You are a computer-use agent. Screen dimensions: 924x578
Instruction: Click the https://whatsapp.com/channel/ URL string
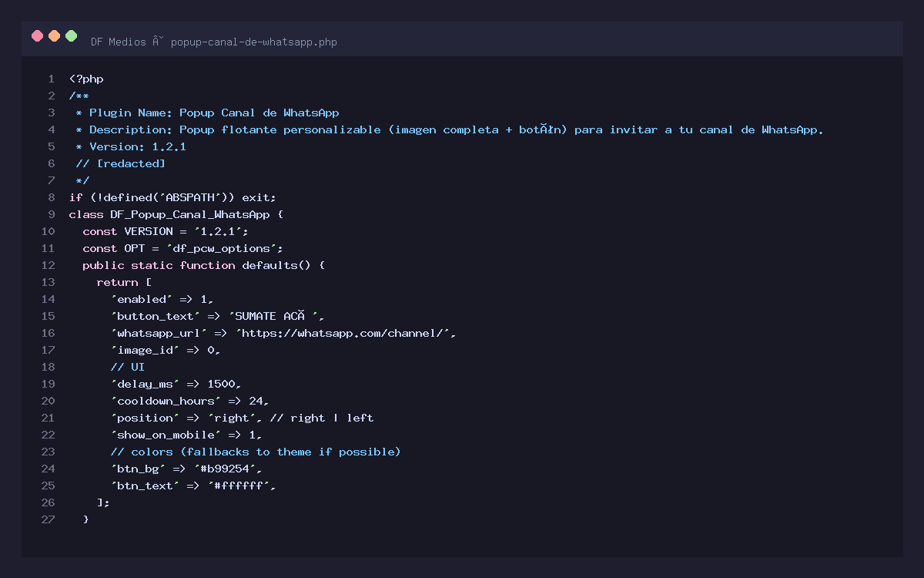pyautogui.click(x=345, y=333)
